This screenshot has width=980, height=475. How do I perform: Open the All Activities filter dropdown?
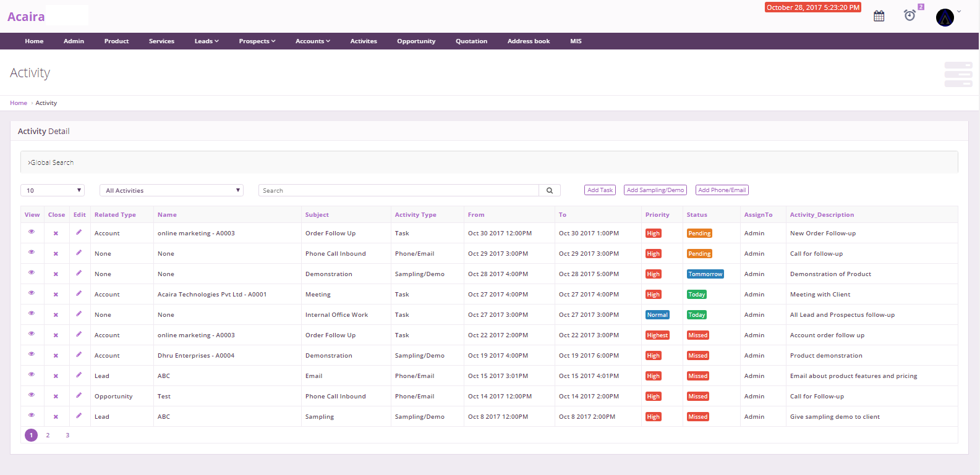171,190
